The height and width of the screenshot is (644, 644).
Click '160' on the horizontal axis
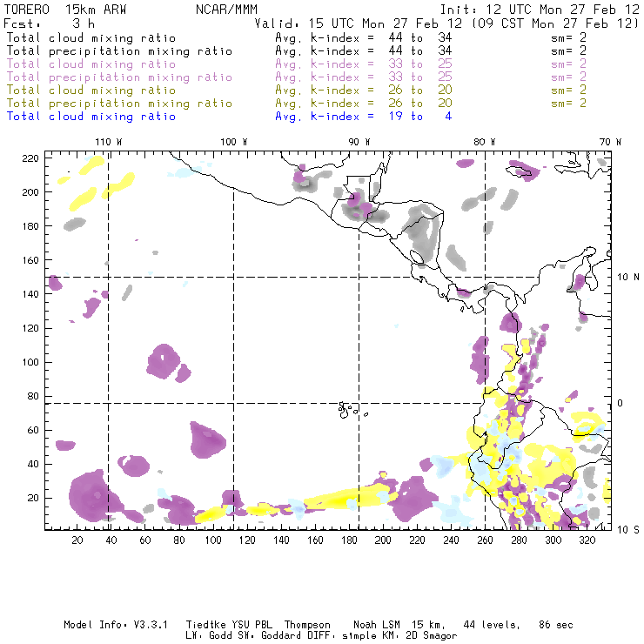(315, 540)
